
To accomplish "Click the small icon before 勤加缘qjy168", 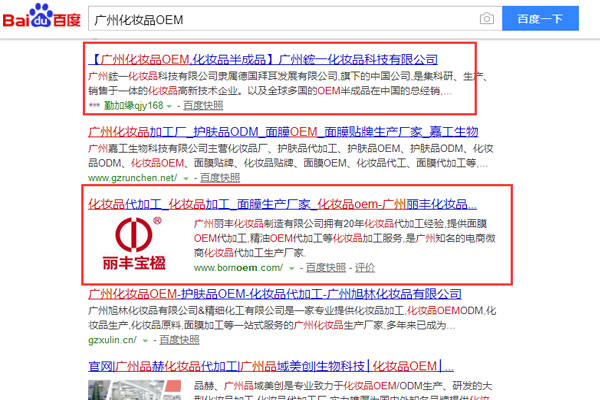I will [94, 105].
